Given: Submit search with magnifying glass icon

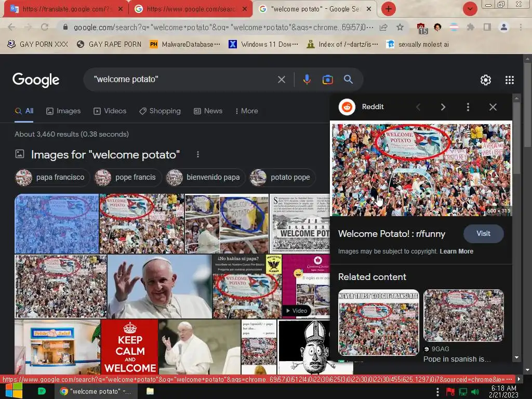Looking at the screenshot, I should point(348,79).
